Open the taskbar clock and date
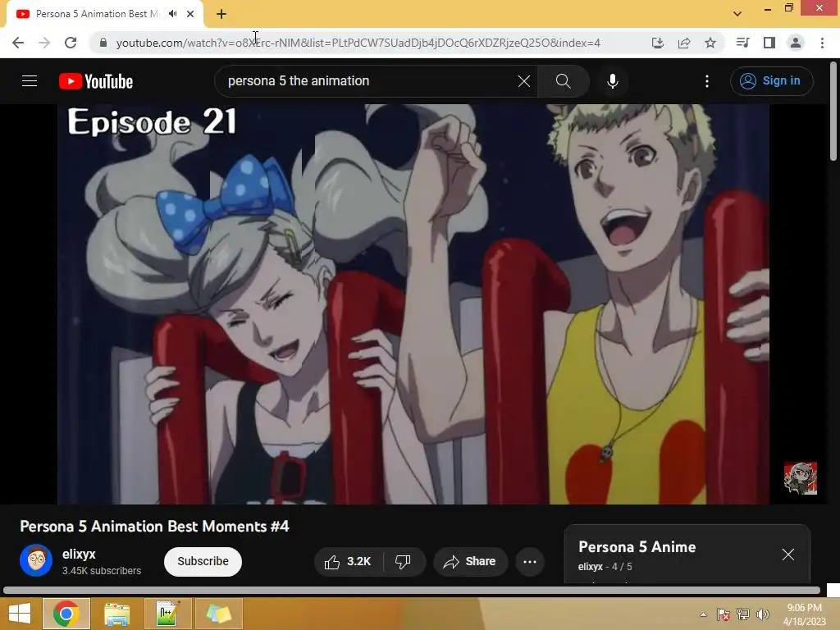 (x=804, y=614)
